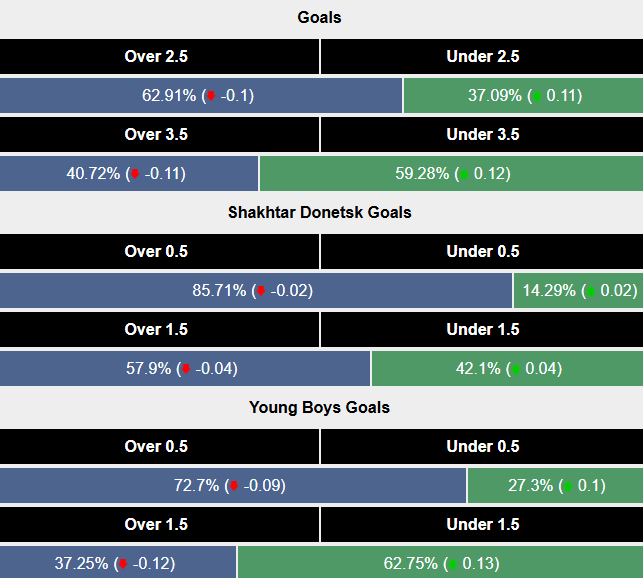
Task: Click green up arrow beside 37.09%
Action: click(x=537, y=97)
